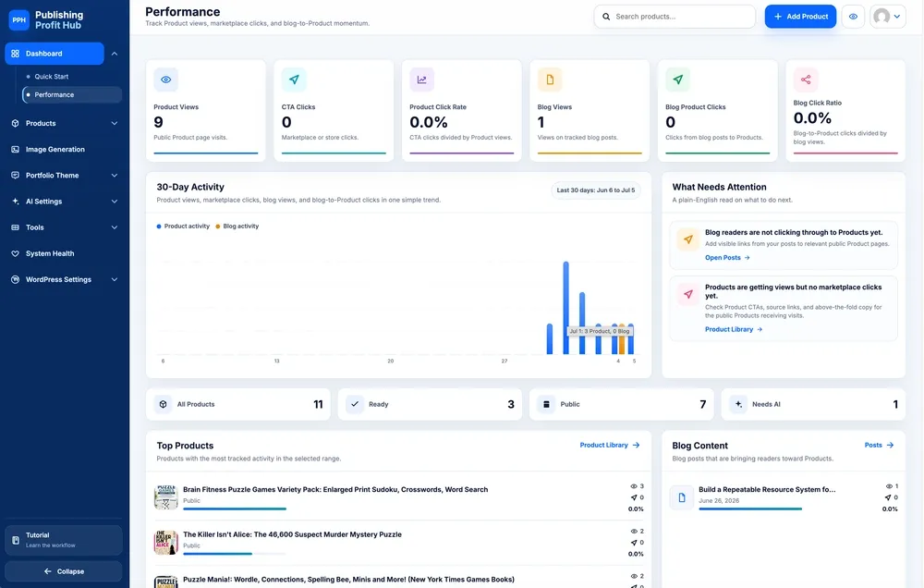Open the Posts link in Blog Content
This screenshot has width=924, height=588.
(879, 446)
